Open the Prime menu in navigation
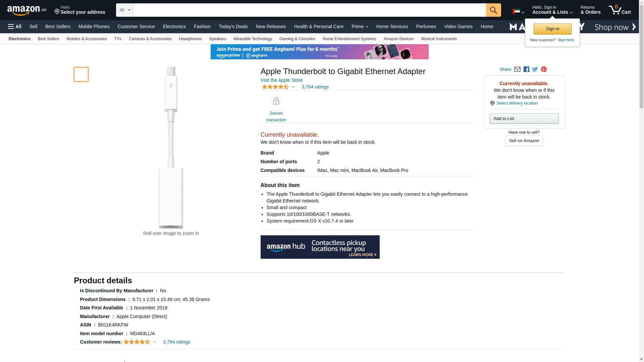Image resolution: width=644 pixels, height=362 pixels. [360, 26]
